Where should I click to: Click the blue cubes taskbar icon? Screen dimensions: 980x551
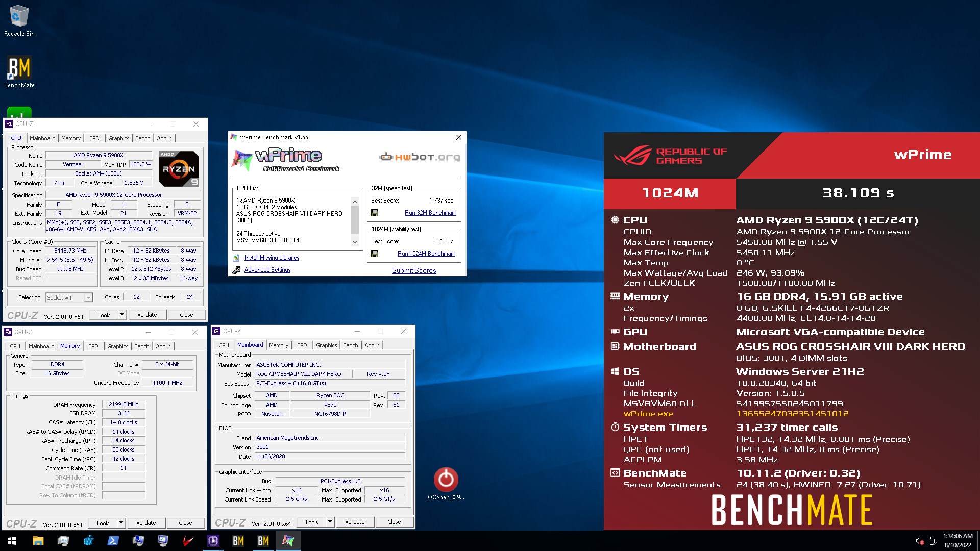pos(88,541)
